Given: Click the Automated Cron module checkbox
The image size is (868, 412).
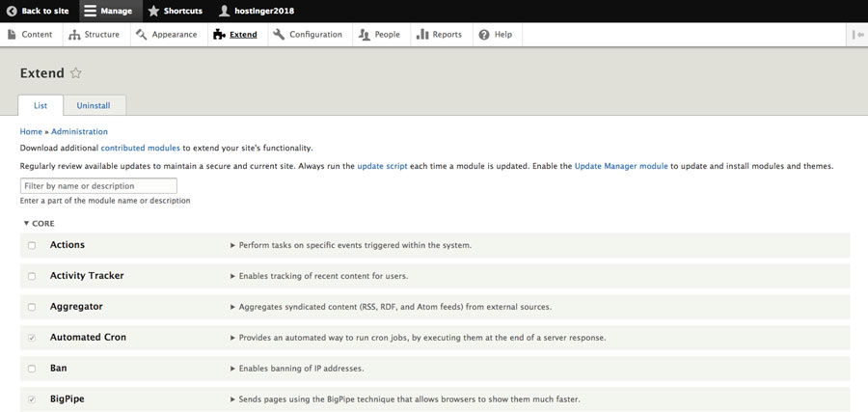Looking at the screenshot, I should (32, 338).
